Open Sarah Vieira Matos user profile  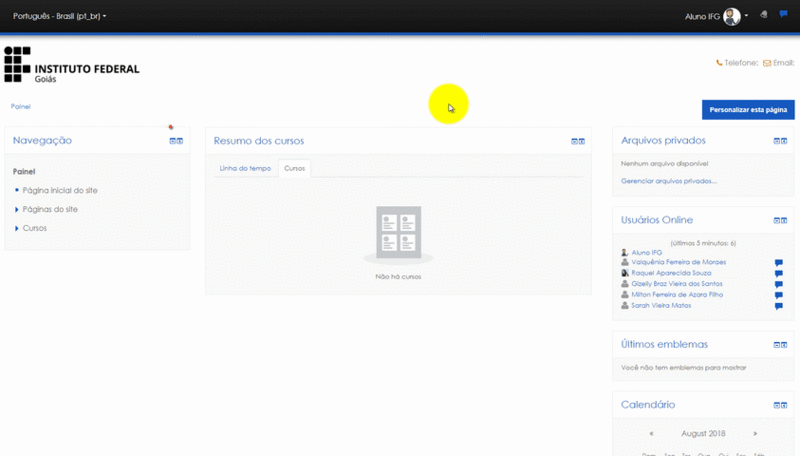[661, 306]
